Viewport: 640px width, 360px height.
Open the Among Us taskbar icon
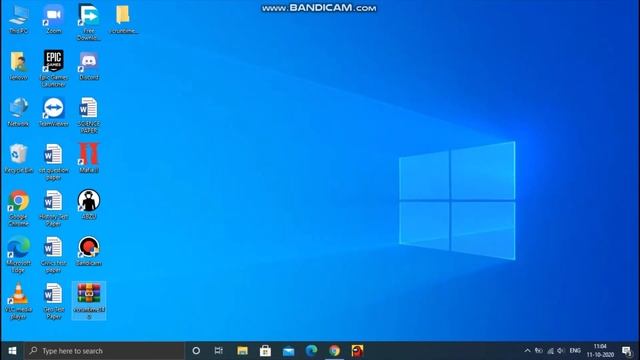357,351
